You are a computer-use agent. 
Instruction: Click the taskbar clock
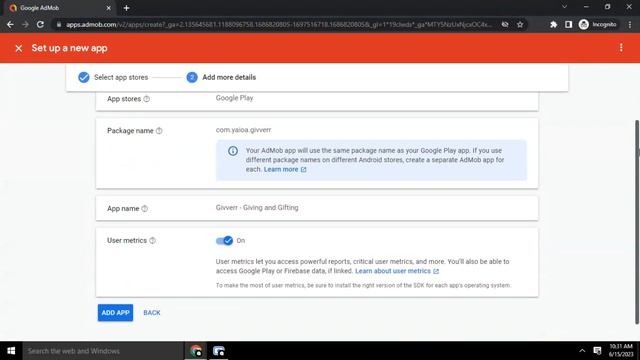[x=621, y=350]
